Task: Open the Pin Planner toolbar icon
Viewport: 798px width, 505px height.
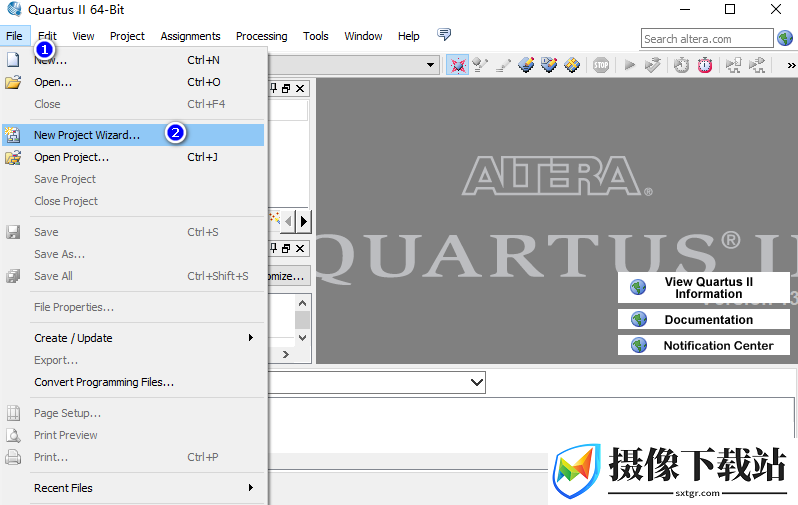Action: [x=526, y=65]
